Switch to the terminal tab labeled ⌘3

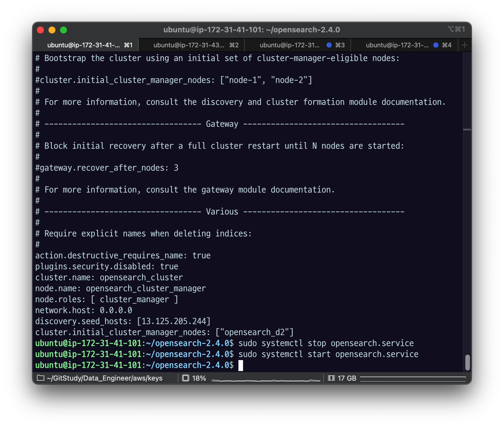[298, 45]
